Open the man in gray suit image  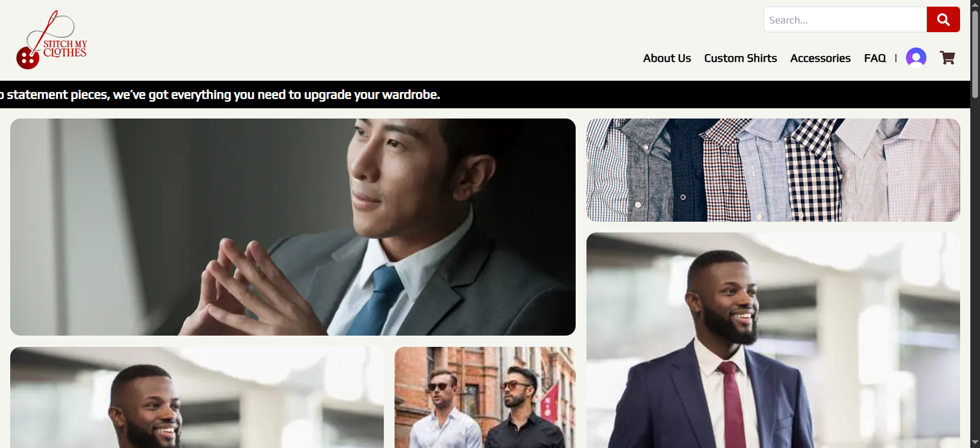(x=293, y=227)
